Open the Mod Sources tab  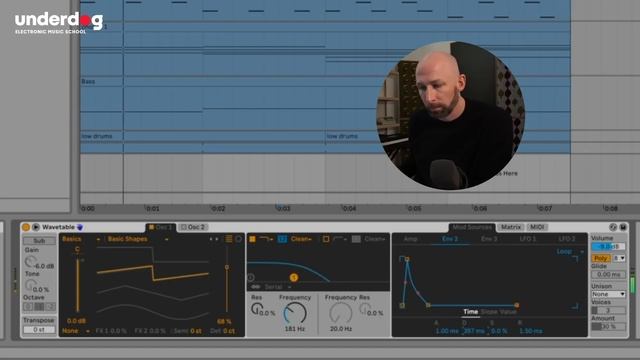[x=472, y=227]
